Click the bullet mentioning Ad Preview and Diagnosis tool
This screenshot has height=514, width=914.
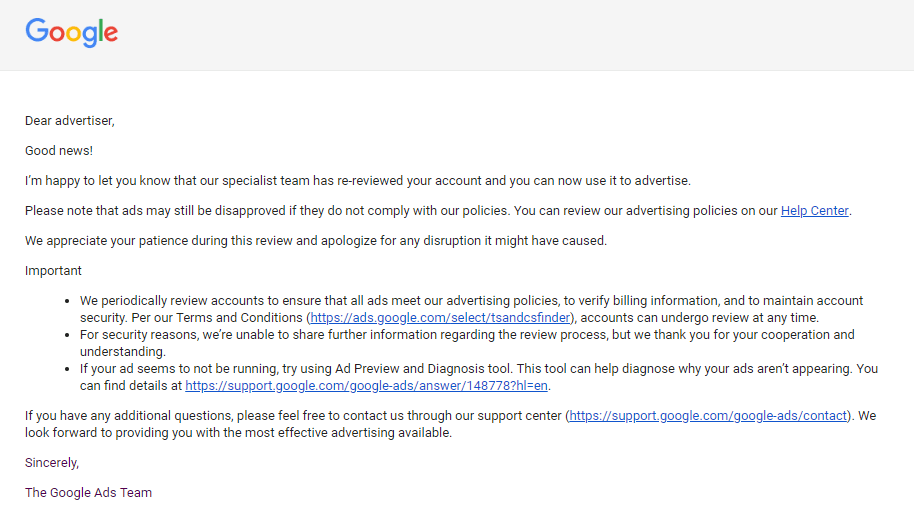pyautogui.click(x=479, y=377)
